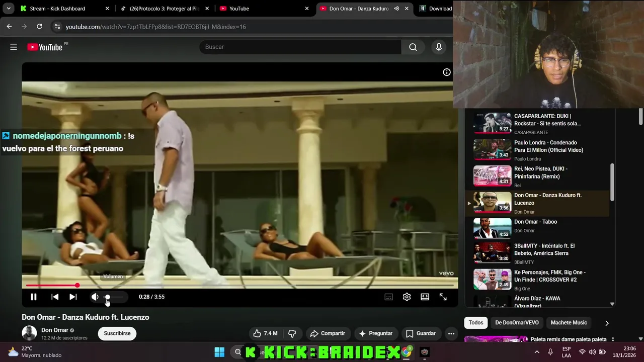Switch the video to full screen

click(443, 297)
